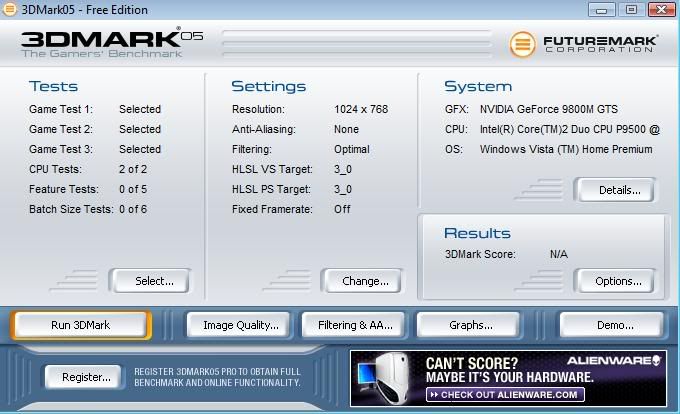Close the 3DMark05 window
Viewport: 680px width, 414px height.
[x=661, y=10]
